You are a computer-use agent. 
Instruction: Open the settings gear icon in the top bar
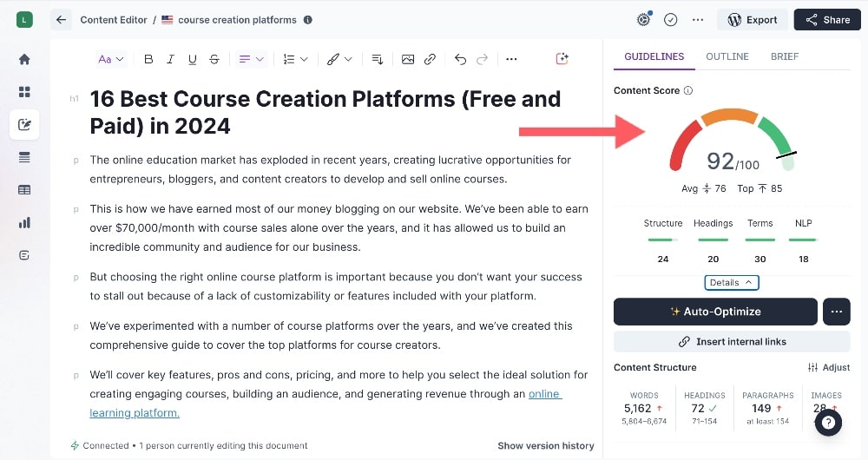click(643, 20)
